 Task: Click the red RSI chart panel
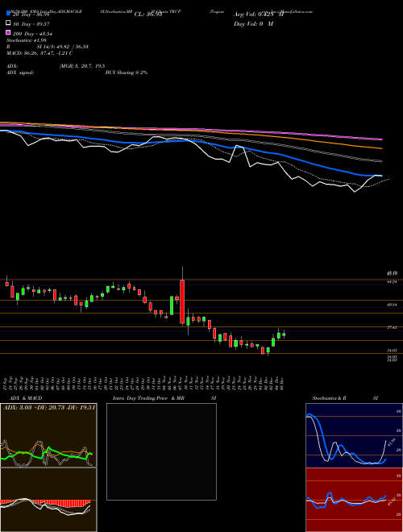pyautogui.click(x=353, y=500)
